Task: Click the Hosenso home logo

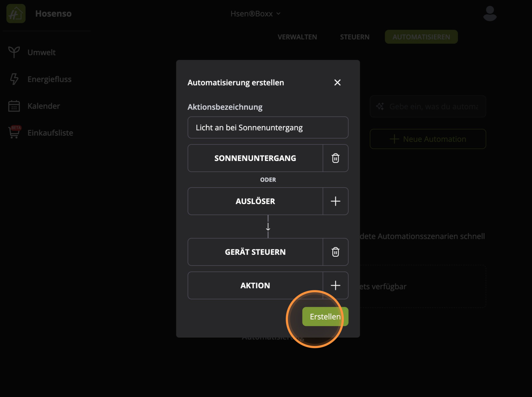Action: (16, 14)
